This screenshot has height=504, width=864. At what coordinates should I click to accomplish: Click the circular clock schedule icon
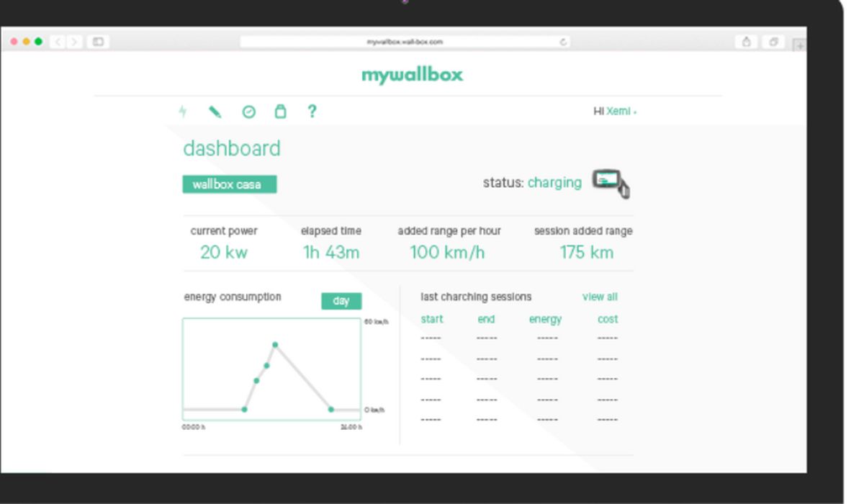(x=248, y=112)
